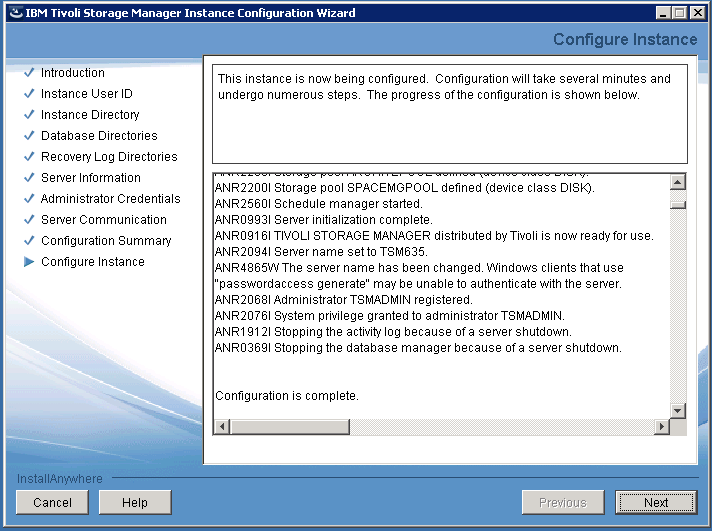This screenshot has height=531, width=712.
Task: Click the ANR2560I schedule manager started line
Action: 319,203
